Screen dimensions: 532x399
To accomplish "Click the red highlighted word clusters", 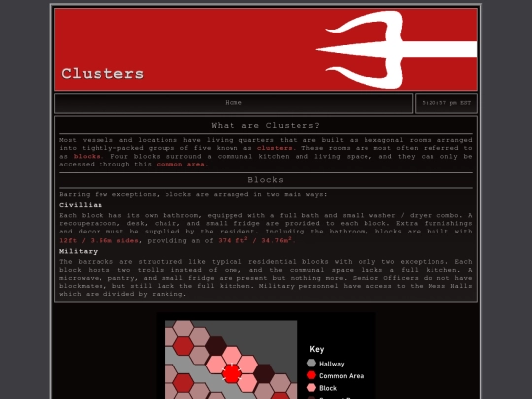I will click(x=276, y=148).
